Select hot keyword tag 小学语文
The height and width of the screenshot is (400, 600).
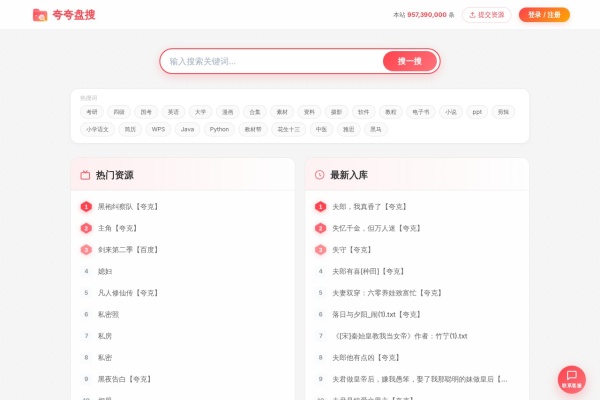click(97, 129)
